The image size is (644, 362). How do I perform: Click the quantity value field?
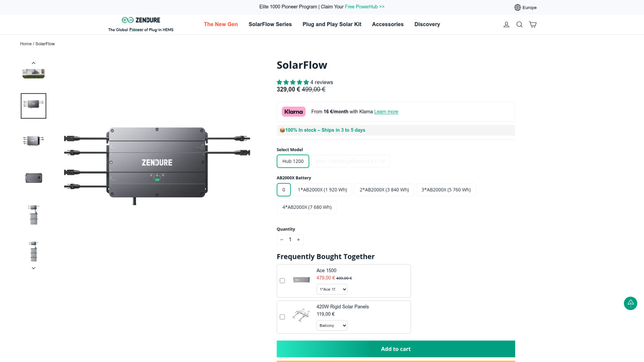click(290, 240)
